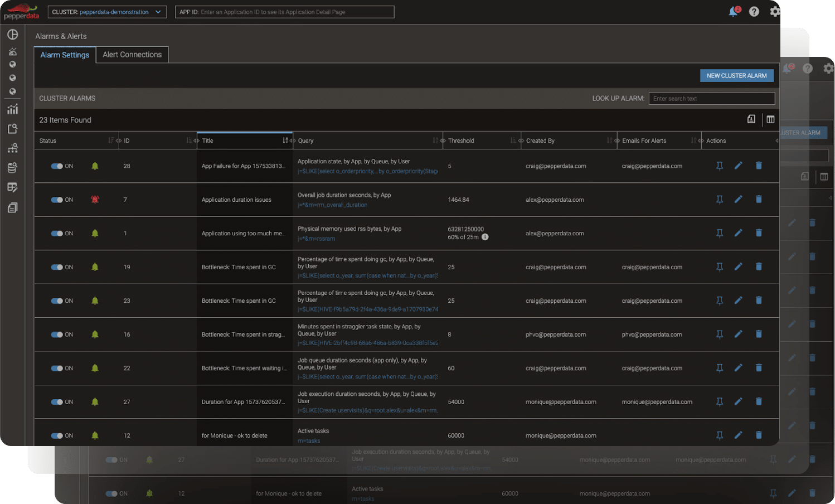Select title Bottleneck: Time spent waiting
The height and width of the screenshot is (504, 835).
244,368
